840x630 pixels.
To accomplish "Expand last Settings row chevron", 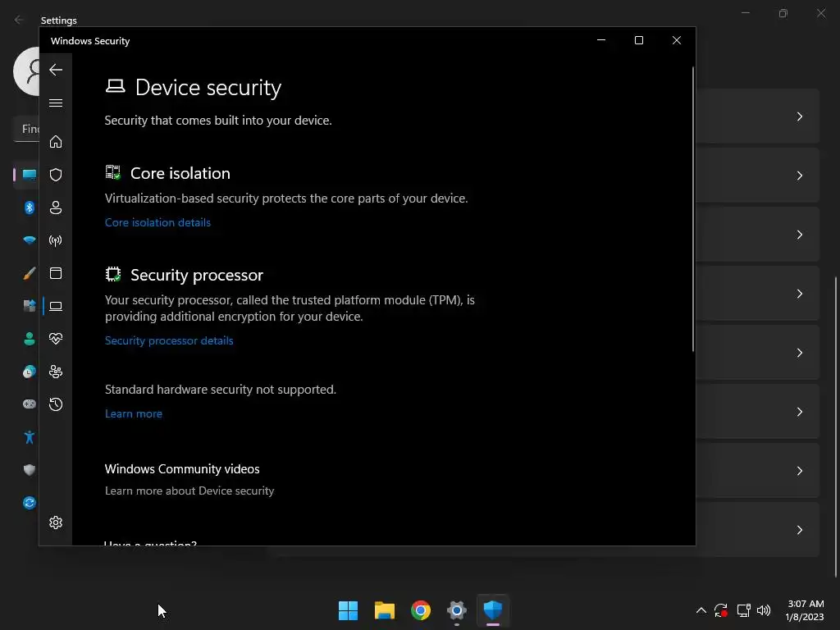I will point(799,530).
